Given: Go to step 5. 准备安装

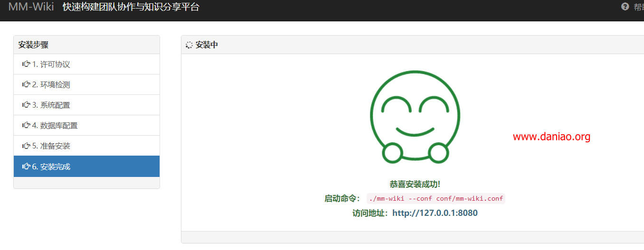Looking at the screenshot, I should tap(86, 146).
